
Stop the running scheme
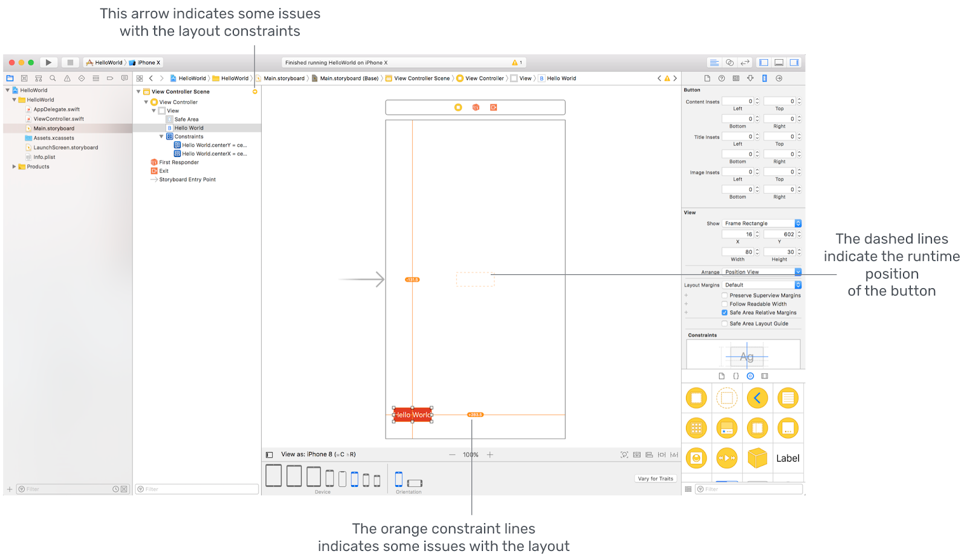pos(70,62)
